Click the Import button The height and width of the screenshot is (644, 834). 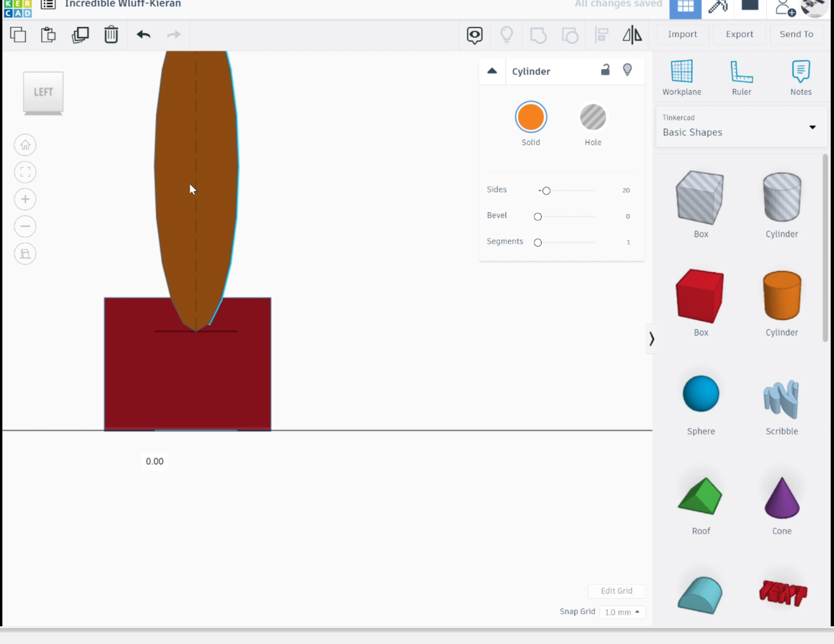(x=682, y=34)
